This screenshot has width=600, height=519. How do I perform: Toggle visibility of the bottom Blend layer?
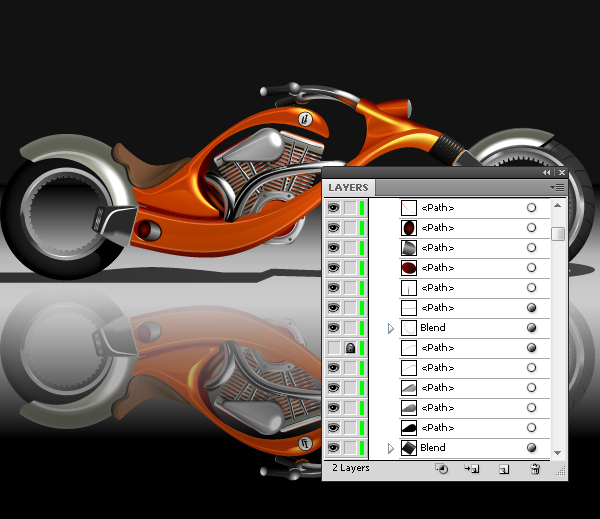pyautogui.click(x=334, y=448)
